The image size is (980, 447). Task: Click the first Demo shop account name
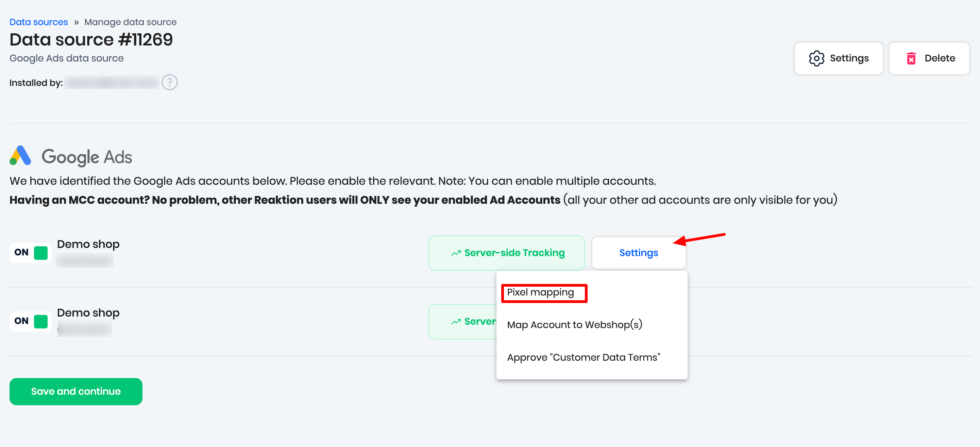88,244
